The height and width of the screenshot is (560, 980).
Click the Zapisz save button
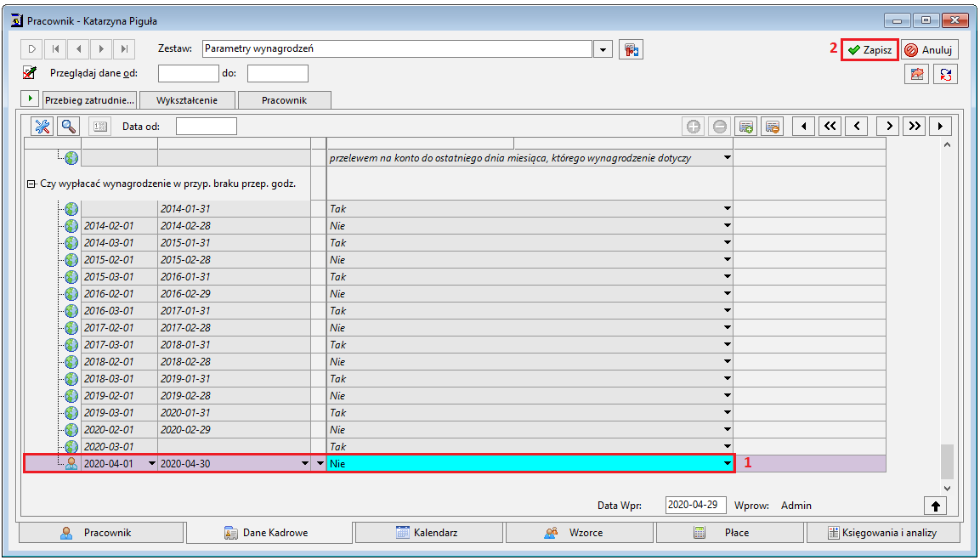(x=870, y=50)
